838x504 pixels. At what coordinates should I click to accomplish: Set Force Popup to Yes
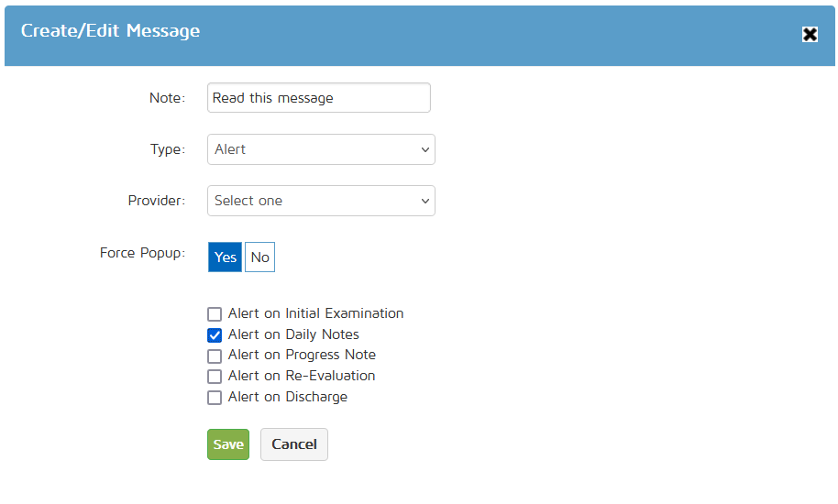point(226,257)
